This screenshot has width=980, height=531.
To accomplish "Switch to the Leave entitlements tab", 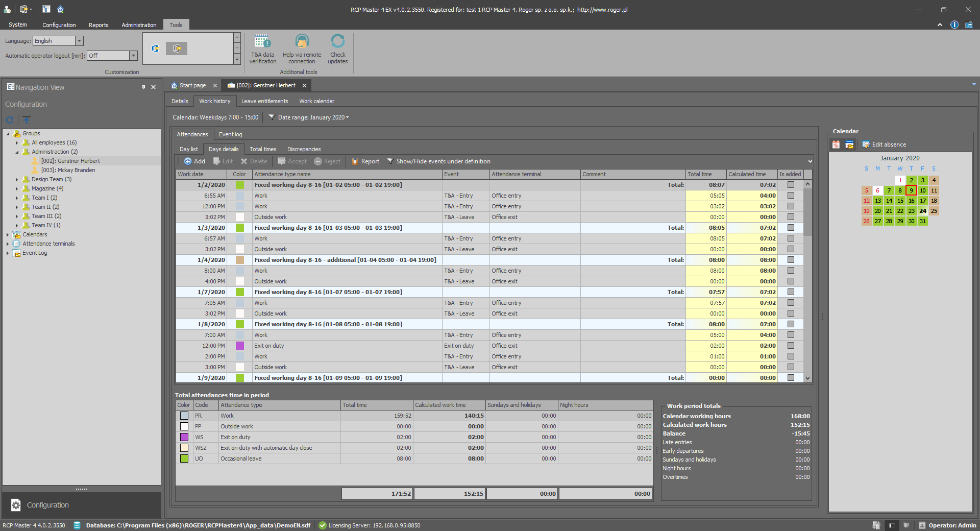I will point(264,101).
